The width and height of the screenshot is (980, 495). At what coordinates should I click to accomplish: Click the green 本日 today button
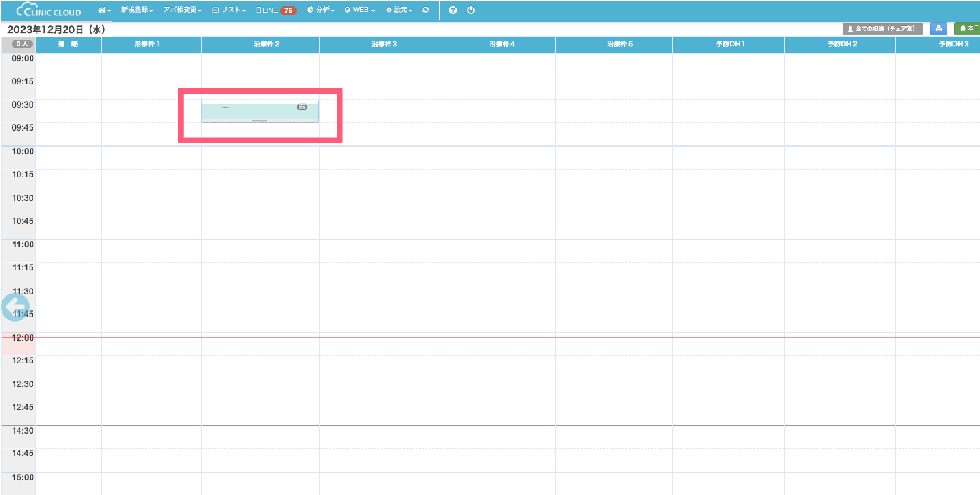click(968, 29)
